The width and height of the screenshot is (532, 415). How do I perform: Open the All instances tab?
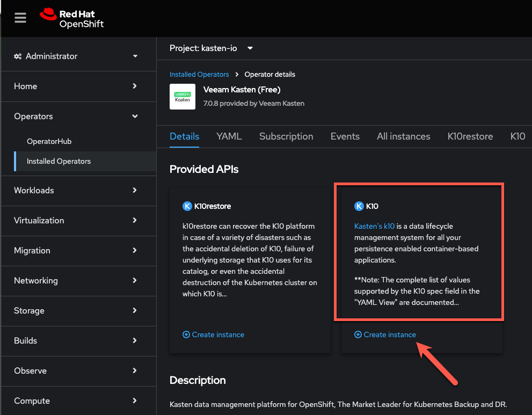pyautogui.click(x=403, y=136)
